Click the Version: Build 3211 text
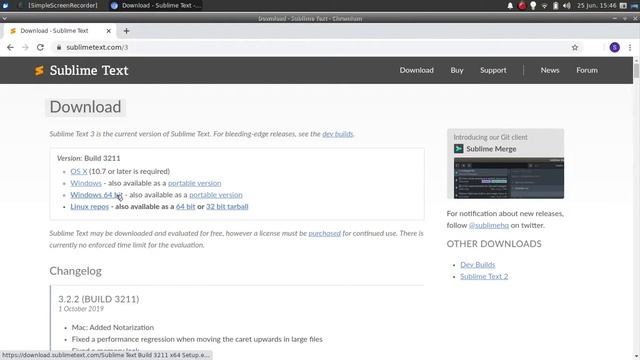The width and height of the screenshot is (640, 360). 89,158
